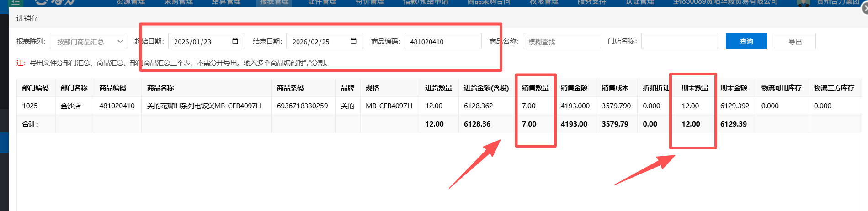Click the 导出 export button
Screen dimensions: 868x211
tap(795, 42)
